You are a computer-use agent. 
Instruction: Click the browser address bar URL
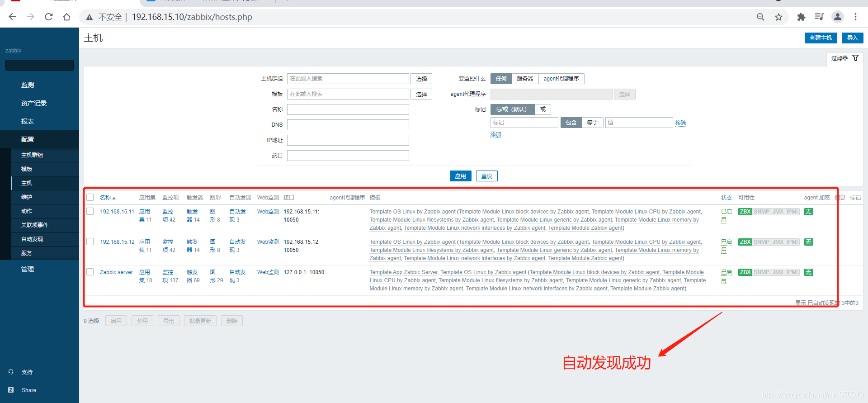point(192,17)
